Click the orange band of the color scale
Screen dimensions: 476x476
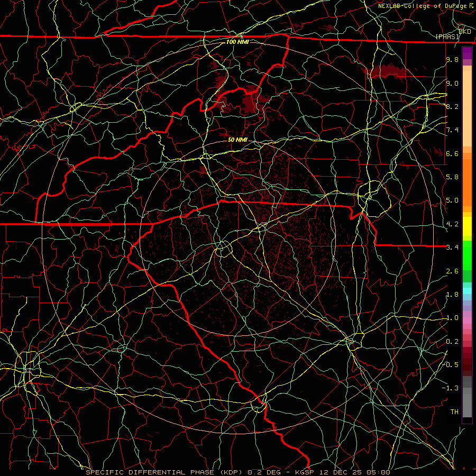(467, 182)
